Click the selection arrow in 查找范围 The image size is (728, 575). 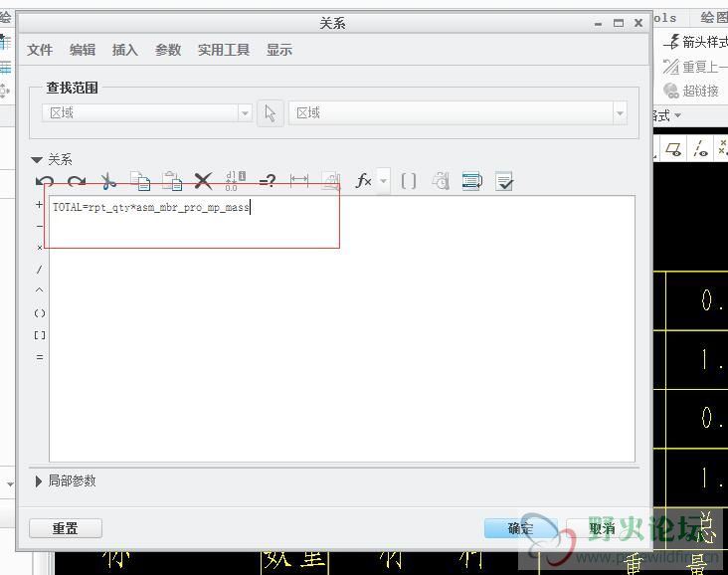271,113
